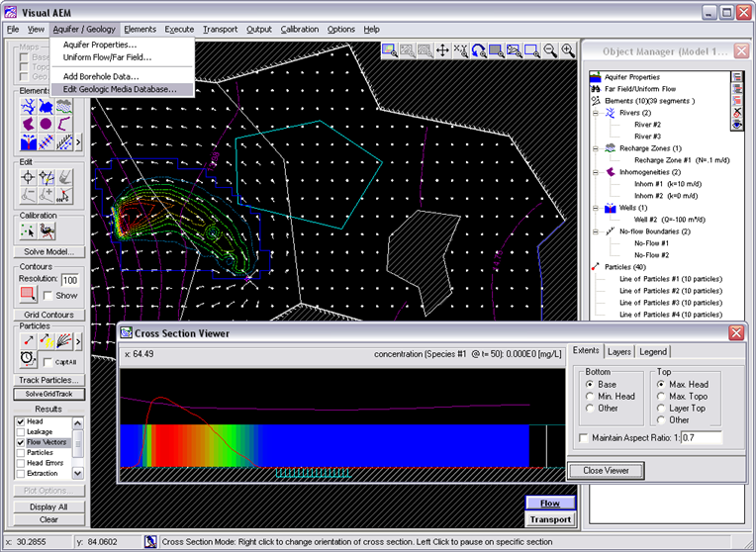The height and width of the screenshot is (552, 756).
Task: Click the red contour color swatch
Action: [x=28, y=294]
